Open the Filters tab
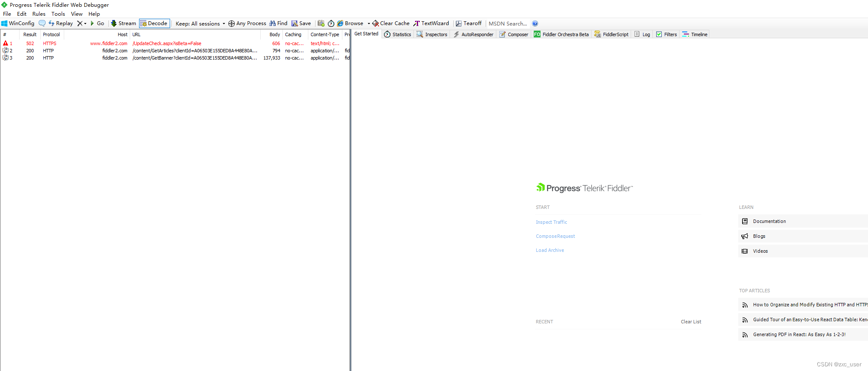Viewport: 868px width, 371px height. pos(666,34)
